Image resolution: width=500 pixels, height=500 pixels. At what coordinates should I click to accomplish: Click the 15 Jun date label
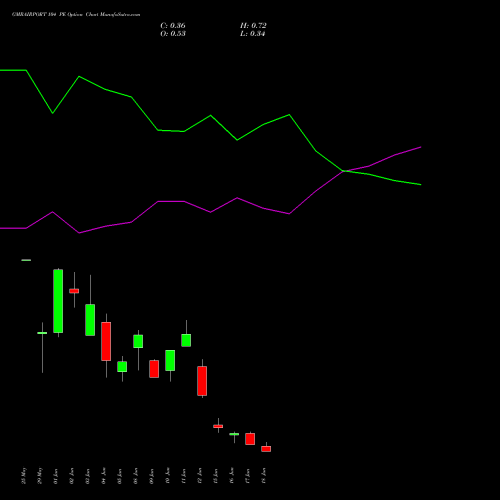(x=216, y=476)
